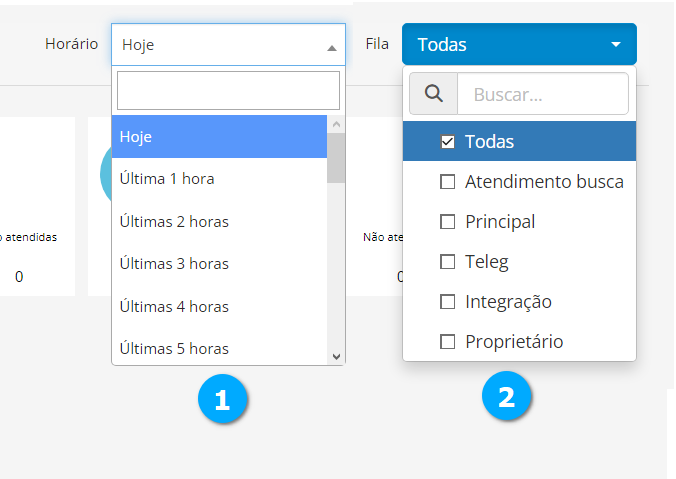Select Últimas 3 horas option
This screenshot has width=676, height=479.
point(219,264)
